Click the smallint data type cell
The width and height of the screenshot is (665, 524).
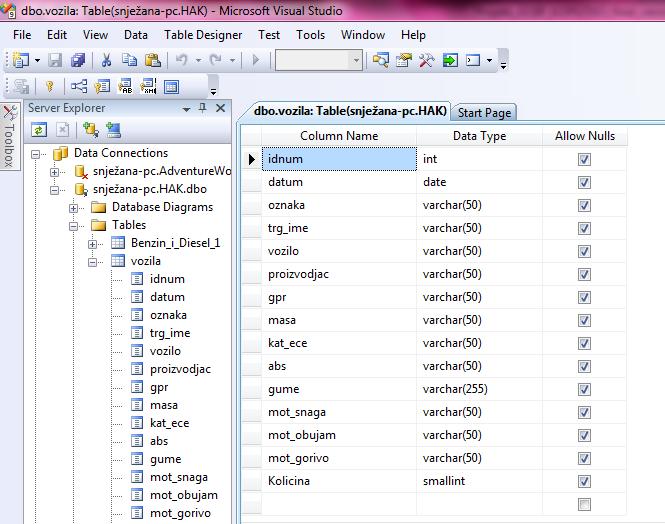pyautogui.click(x=479, y=481)
